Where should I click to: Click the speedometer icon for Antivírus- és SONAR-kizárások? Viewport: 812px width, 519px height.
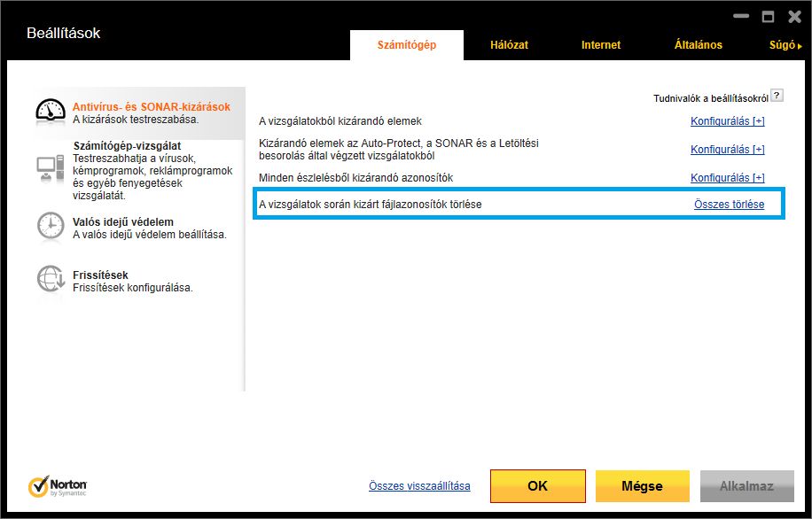(x=51, y=112)
